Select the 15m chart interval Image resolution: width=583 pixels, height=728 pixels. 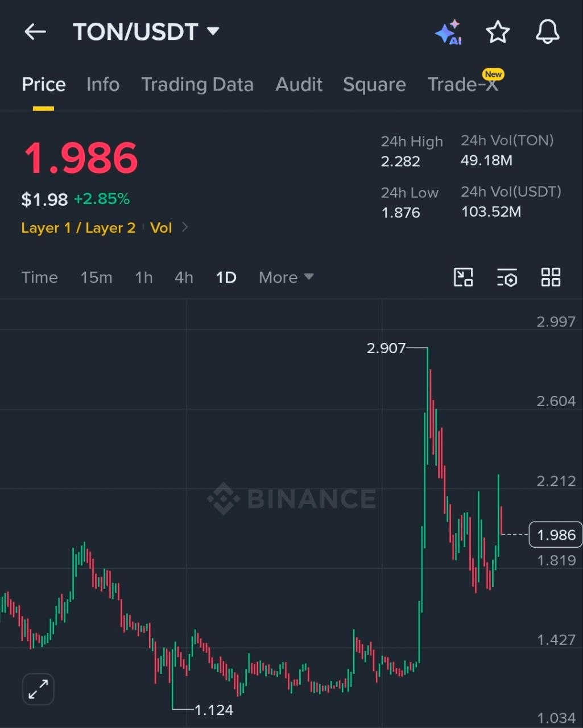[96, 278]
